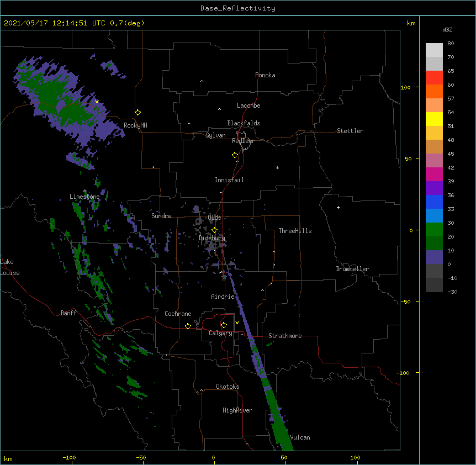Image resolution: width=476 pixels, height=465 pixels.
Task: Click the HighRiver label
Action: pyautogui.click(x=237, y=410)
